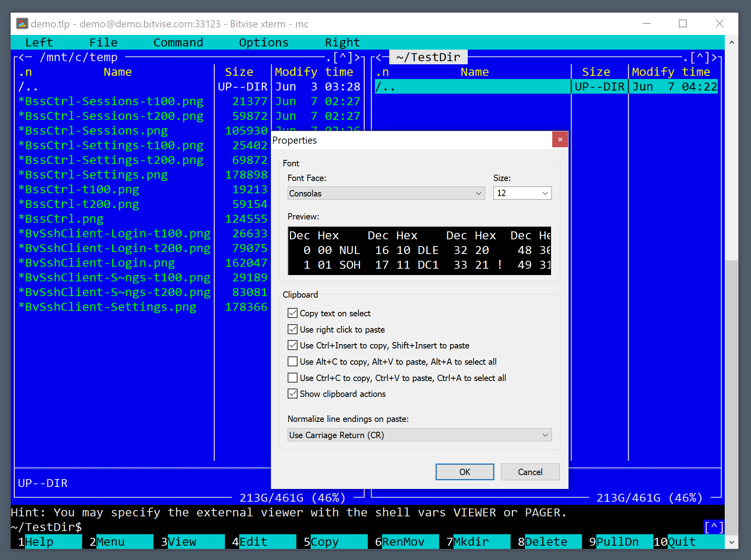
Task: Click the Cancel button
Action: (x=530, y=472)
